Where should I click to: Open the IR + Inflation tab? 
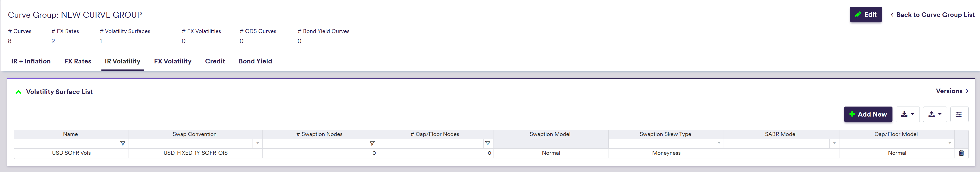(x=31, y=61)
